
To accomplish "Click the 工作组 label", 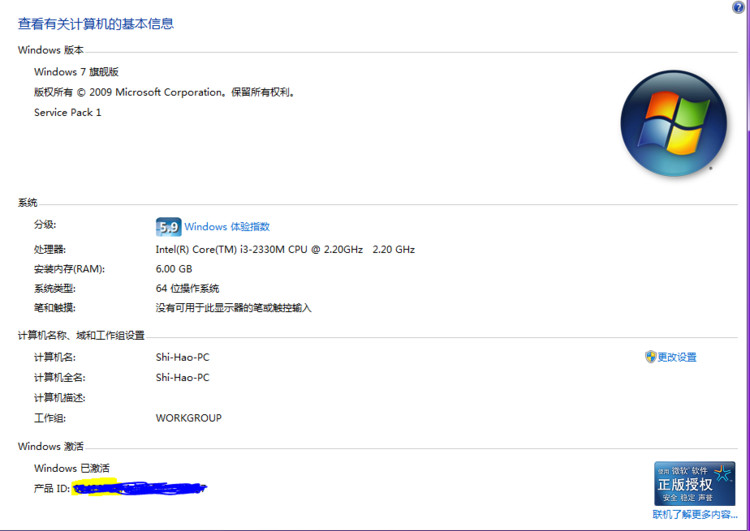I will tap(50, 419).
